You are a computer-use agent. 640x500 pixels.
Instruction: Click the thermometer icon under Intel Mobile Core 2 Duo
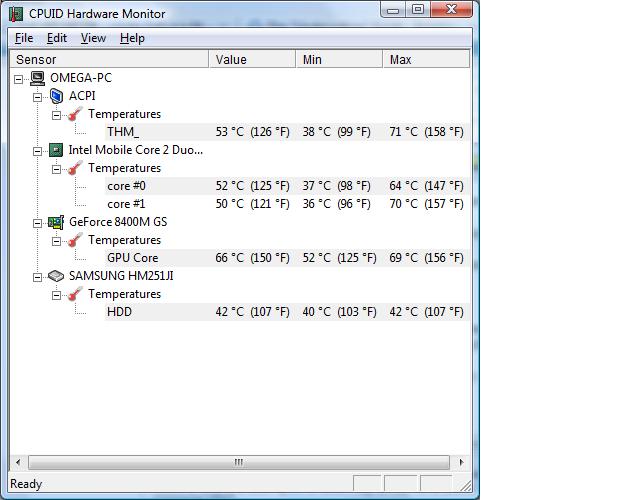[75, 168]
